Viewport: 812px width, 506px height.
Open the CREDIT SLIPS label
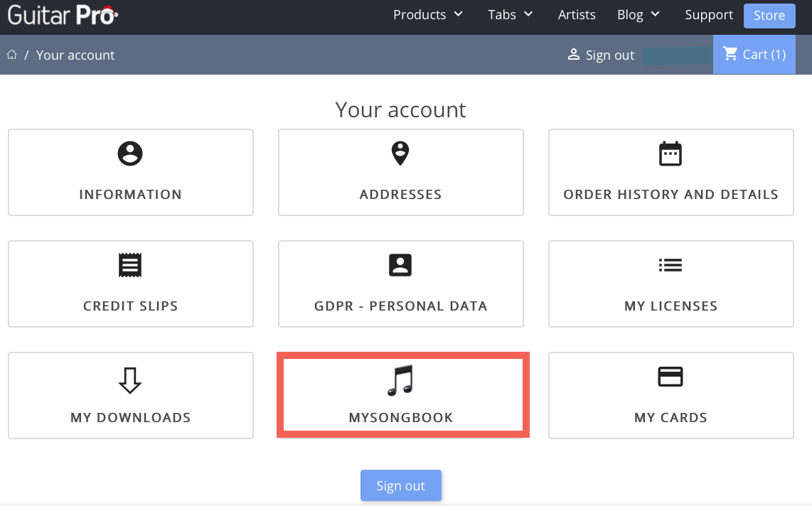(131, 306)
